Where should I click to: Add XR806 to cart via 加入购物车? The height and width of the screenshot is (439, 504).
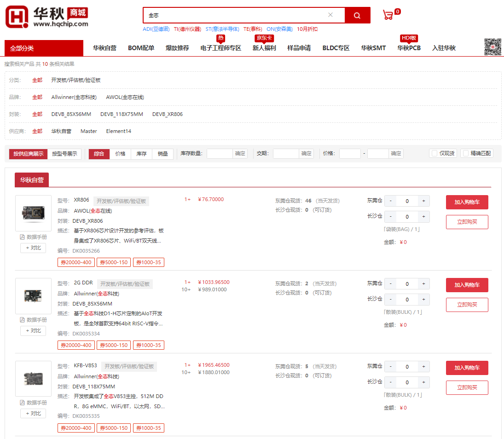pyautogui.click(x=467, y=202)
